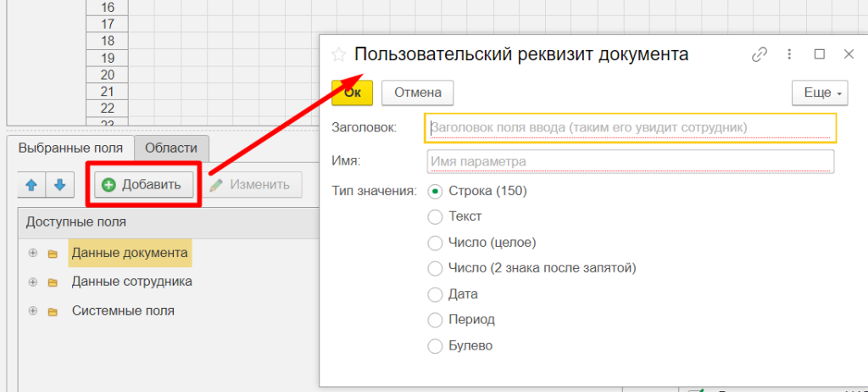Select the Дата value type
The height and width of the screenshot is (392, 868).
coord(435,294)
